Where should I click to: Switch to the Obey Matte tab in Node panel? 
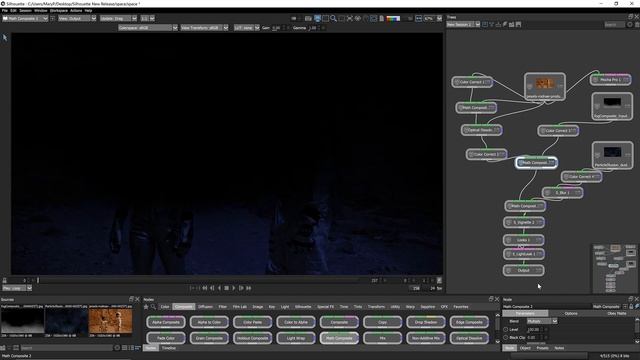tap(617, 313)
